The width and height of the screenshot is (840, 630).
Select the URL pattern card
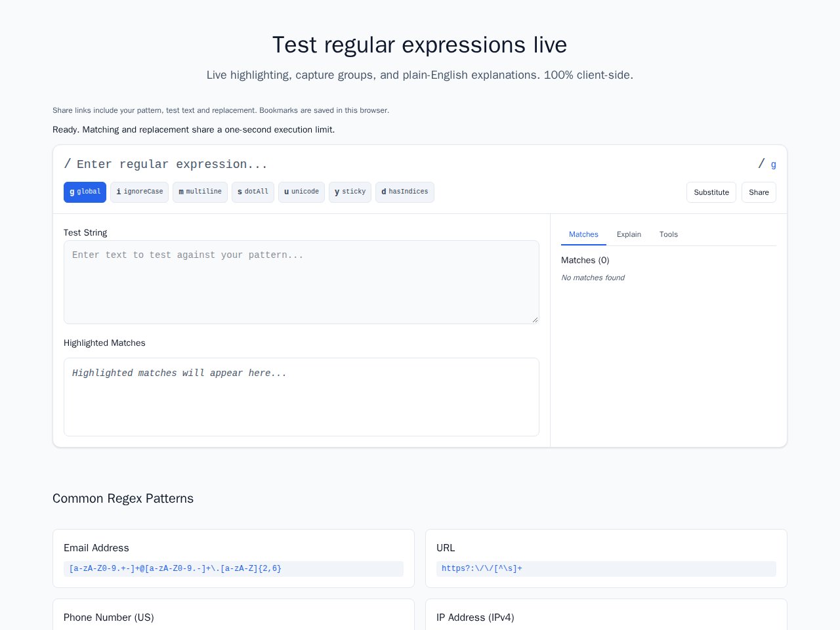click(x=606, y=558)
